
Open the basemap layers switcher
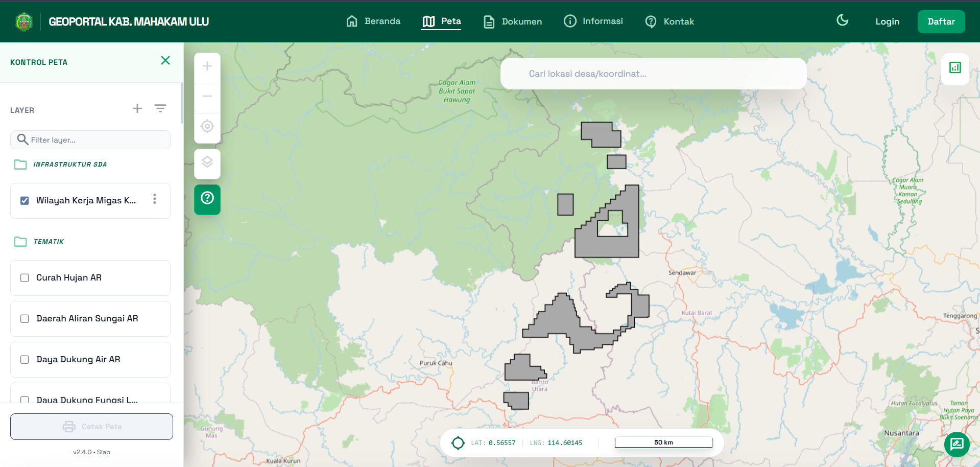[x=207, y=163]
